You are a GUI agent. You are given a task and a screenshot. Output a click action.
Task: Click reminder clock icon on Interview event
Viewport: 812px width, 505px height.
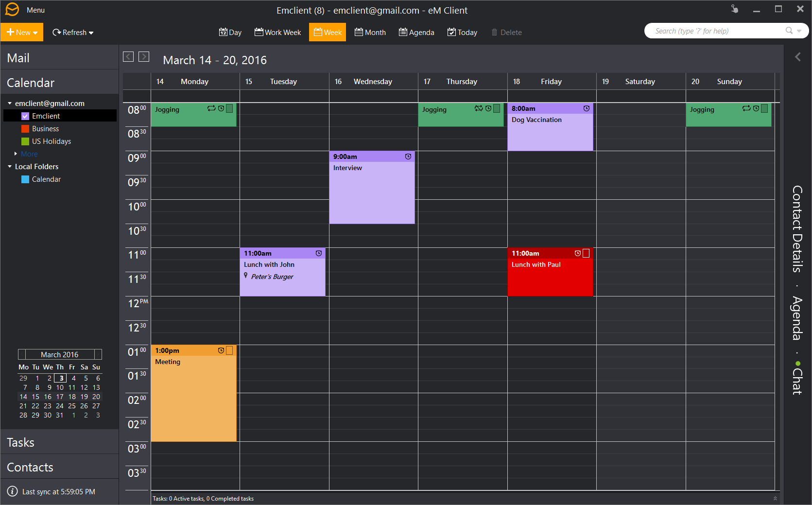408,157
